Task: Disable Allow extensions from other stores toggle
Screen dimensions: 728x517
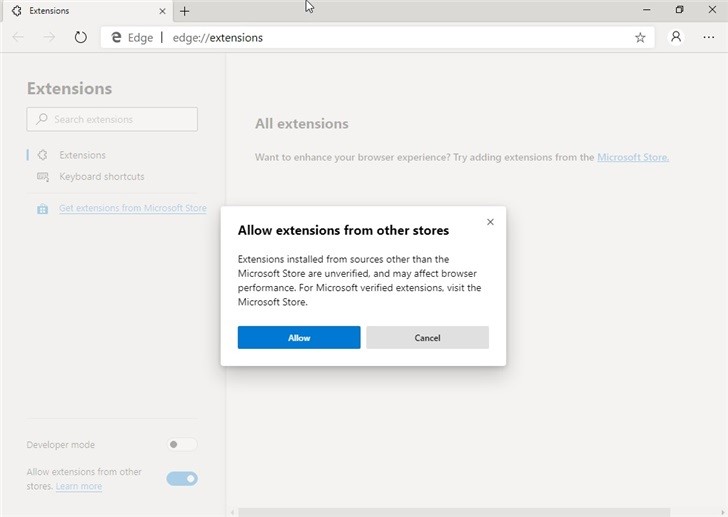Action: click(x=182, y=479)
